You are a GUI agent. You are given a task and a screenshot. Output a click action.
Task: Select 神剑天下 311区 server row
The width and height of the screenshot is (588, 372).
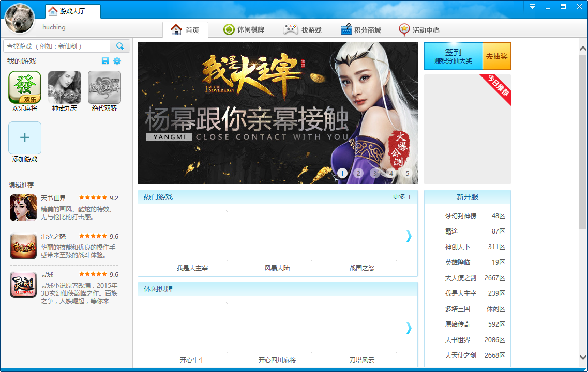pyautogui.click(x=475, y=247)
